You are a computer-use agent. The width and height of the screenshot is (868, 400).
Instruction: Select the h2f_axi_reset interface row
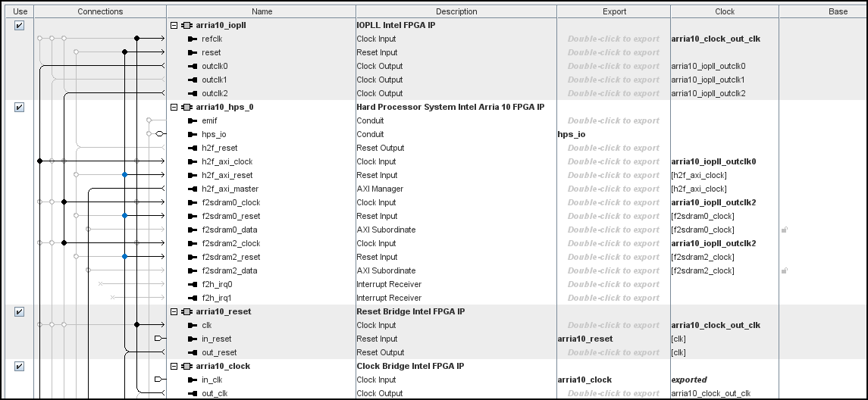(x=227, y=176)
